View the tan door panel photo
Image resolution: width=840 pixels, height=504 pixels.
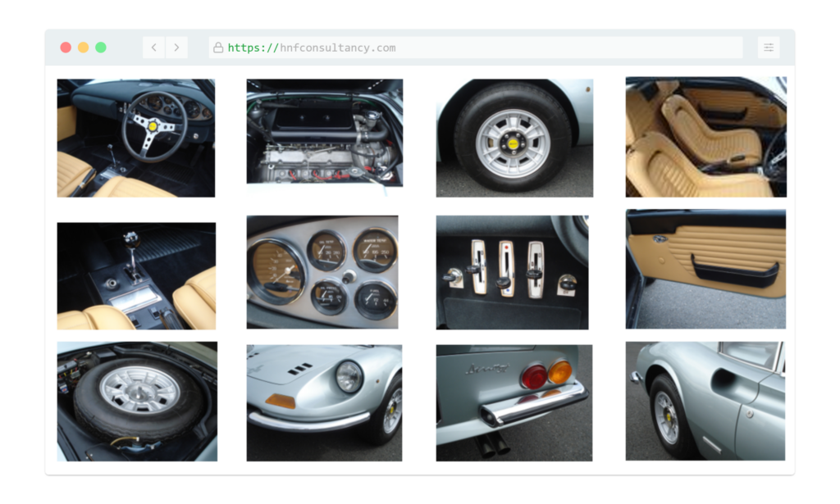pyautogui.click(x=705, y=269)
